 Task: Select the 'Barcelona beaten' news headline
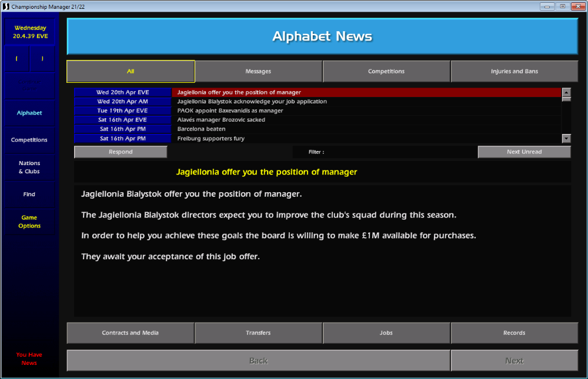click(x=366, y=129)
